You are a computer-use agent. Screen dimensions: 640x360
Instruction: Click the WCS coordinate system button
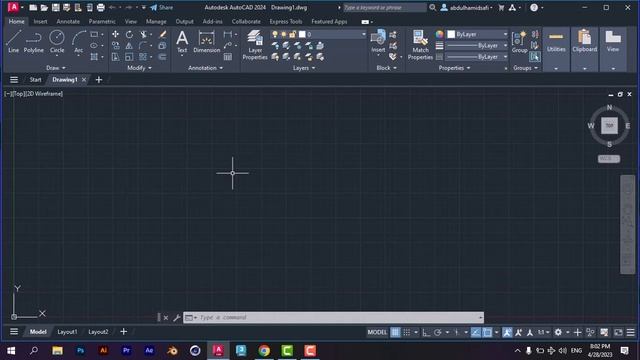click(609, 159)
